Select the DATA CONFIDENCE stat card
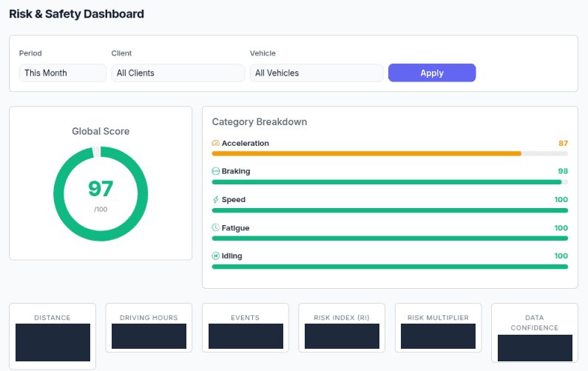The width and height of the screenshot is (588, 371). (x=535, y=333)
